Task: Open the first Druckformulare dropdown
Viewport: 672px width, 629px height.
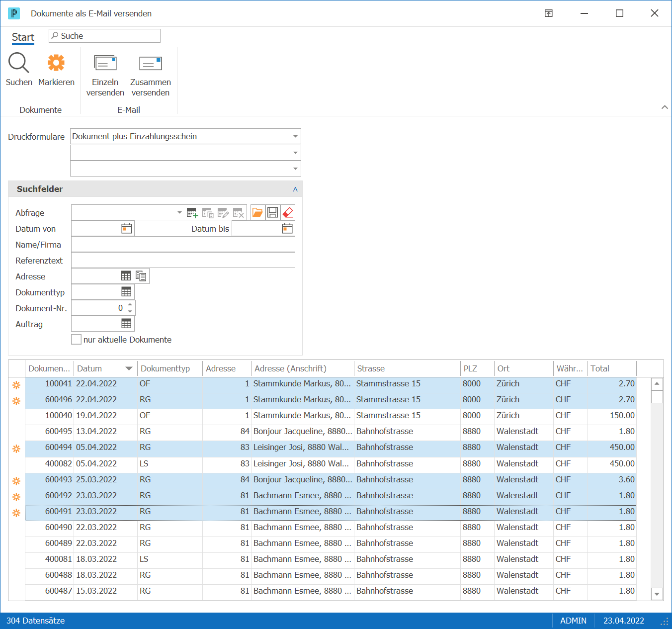Action: pos(295,136)
